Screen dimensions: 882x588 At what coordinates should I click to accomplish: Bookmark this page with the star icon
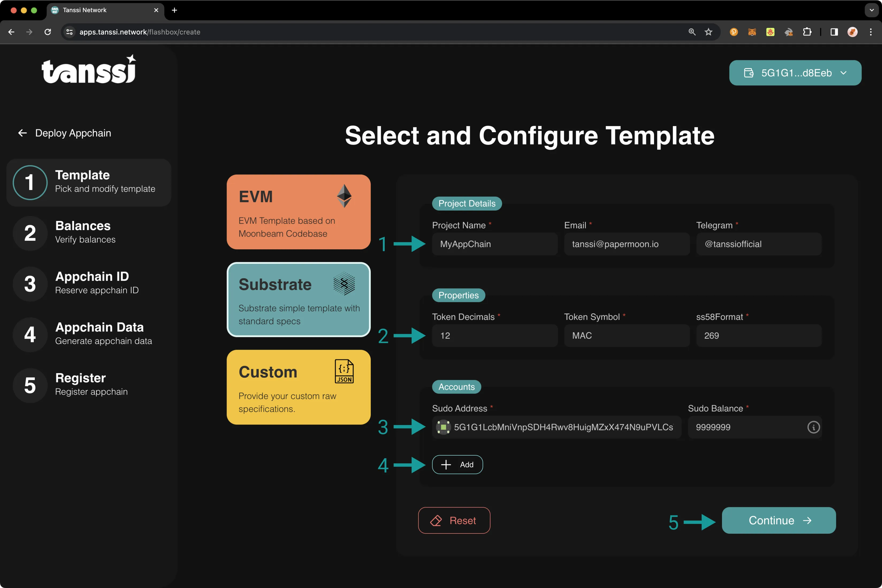click(x=708, y=32)
